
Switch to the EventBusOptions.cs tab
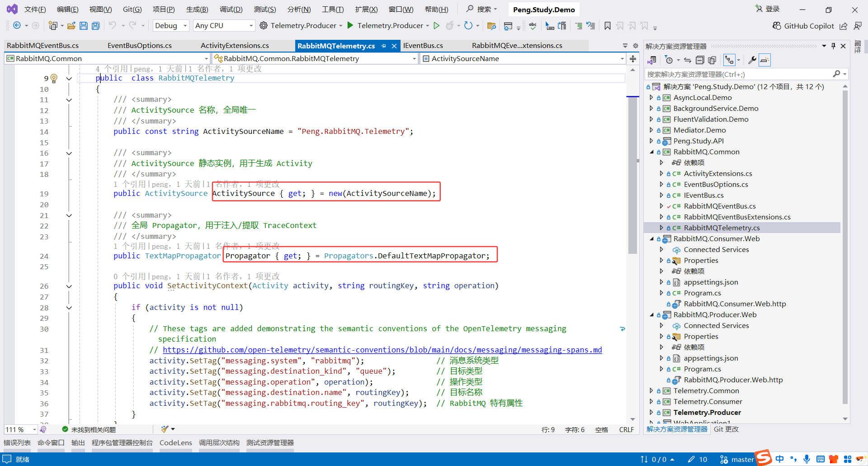[140, 46]
